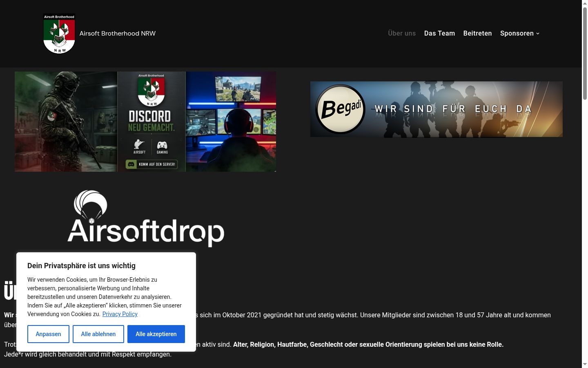Navigate to the Beitreten page
This screenshot has width=588, height=368.
(477, 34)
